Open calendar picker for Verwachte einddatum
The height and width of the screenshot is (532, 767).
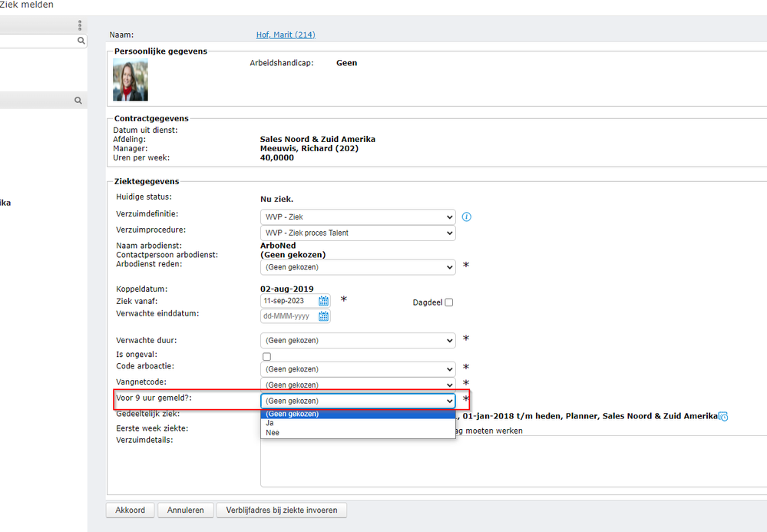324,316
